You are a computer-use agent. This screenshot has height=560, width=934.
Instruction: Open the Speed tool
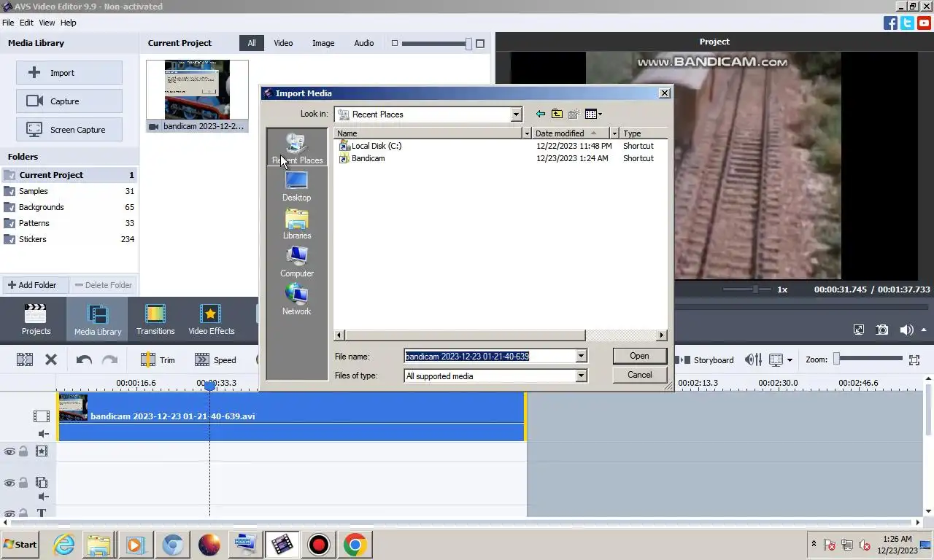pos(215,359)
